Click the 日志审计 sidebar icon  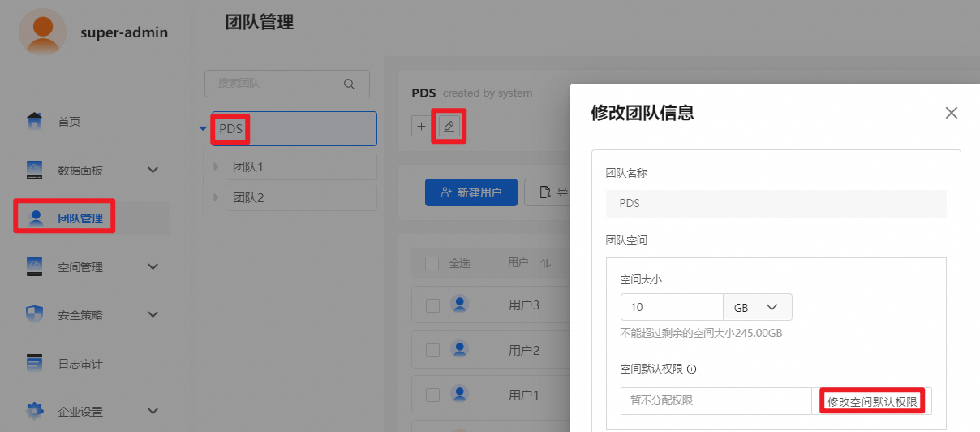point(34,363)
